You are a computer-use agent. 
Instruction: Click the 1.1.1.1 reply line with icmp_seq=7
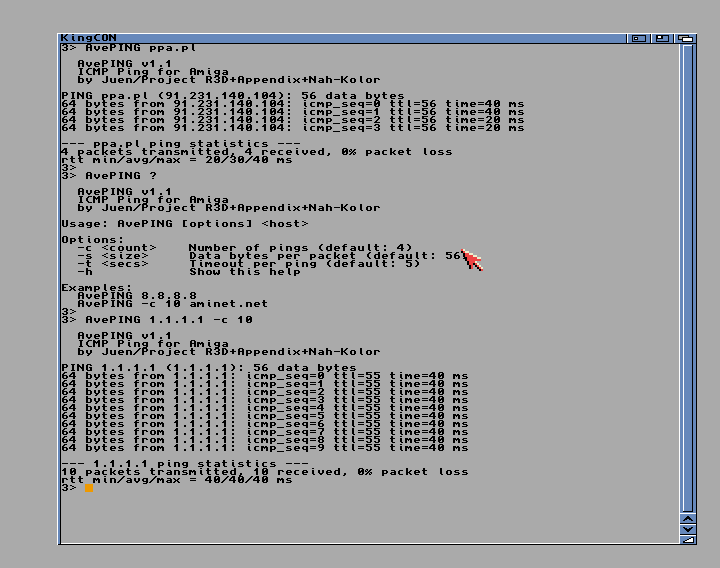click(264, 432)
